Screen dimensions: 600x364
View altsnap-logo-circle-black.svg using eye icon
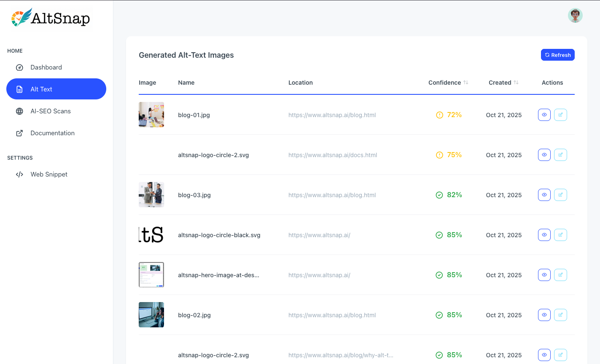point(544,235)
